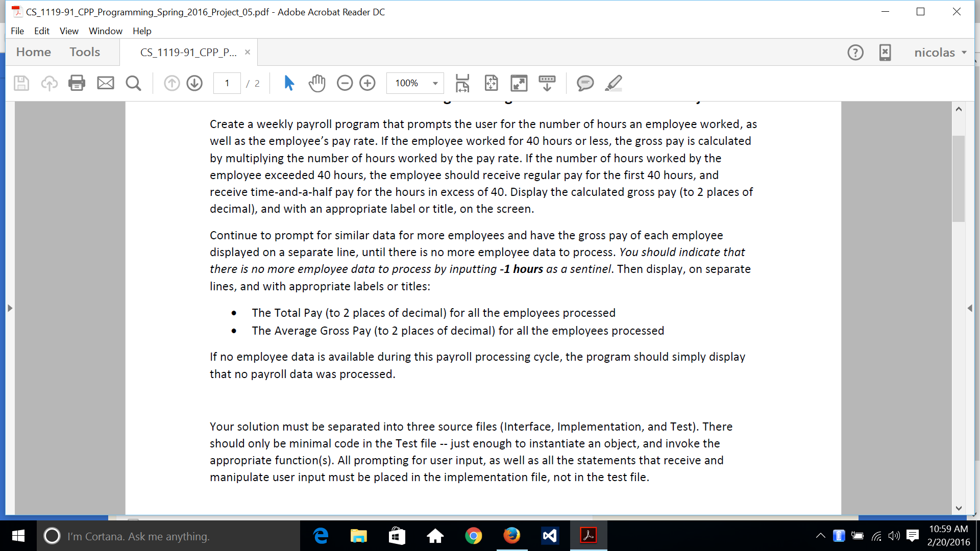
Task: Click the page number input field
Action: (x=227, y=83)
